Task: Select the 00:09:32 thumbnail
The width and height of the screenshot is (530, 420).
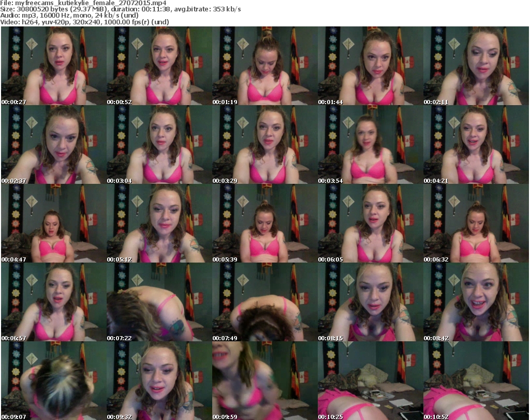Action: tap(159, 381)
